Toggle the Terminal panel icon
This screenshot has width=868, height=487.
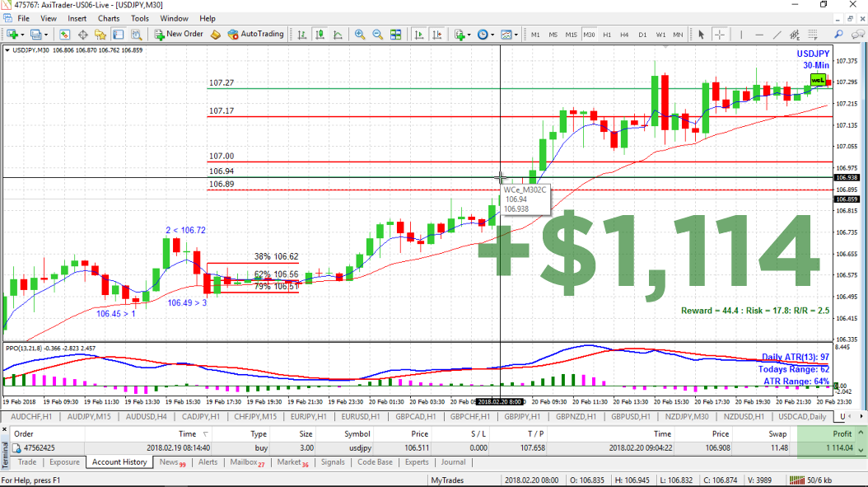click(x=118, y=35)
